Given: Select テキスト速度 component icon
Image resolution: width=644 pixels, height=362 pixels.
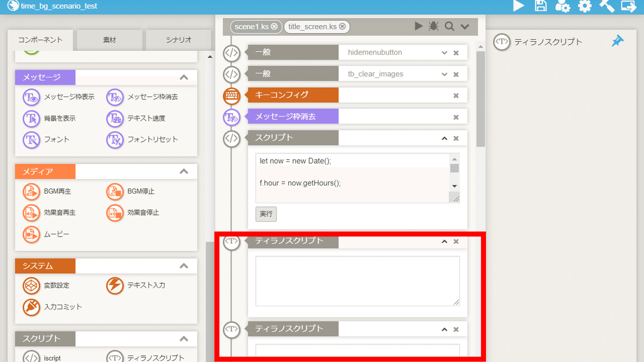Looking at the screenshot, I should click(115, 119).
